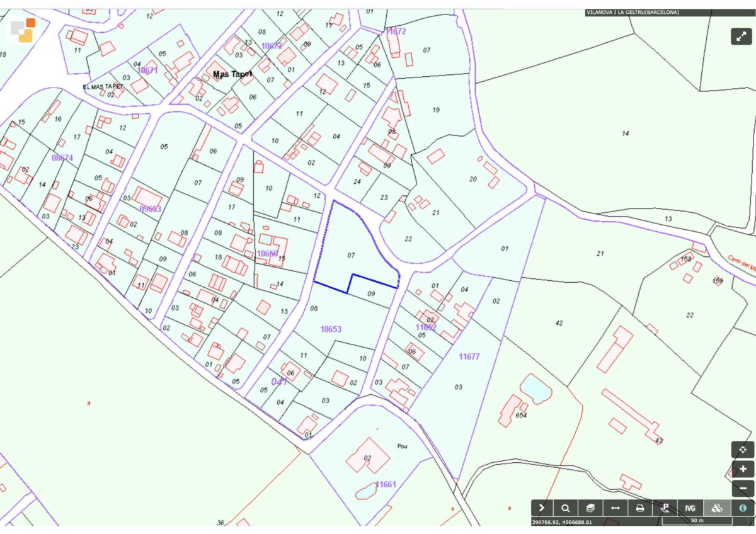Zoom in with the plus button
The height and width of the screenshot is (534, 756).
tap(743, 469)
